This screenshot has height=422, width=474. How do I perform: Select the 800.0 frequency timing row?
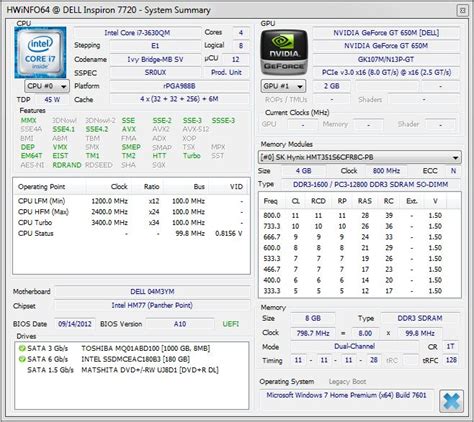pos(359,215)
